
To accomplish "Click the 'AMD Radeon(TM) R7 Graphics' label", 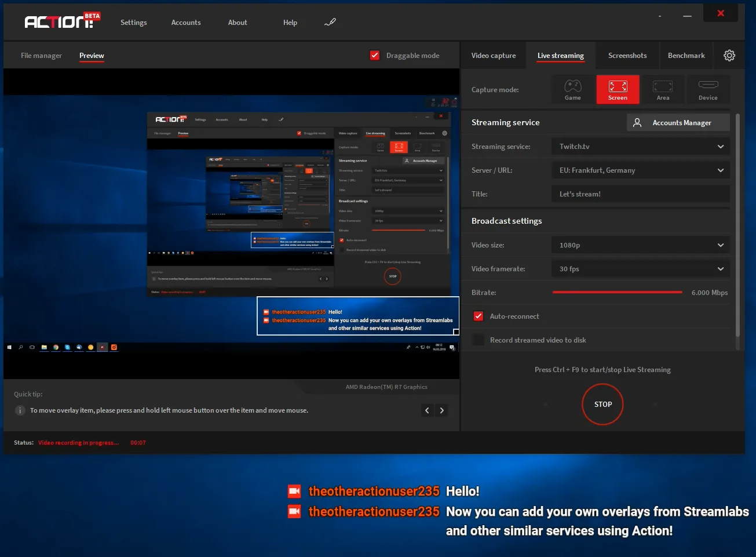I will pyautogui.click(x=386, y=387).
